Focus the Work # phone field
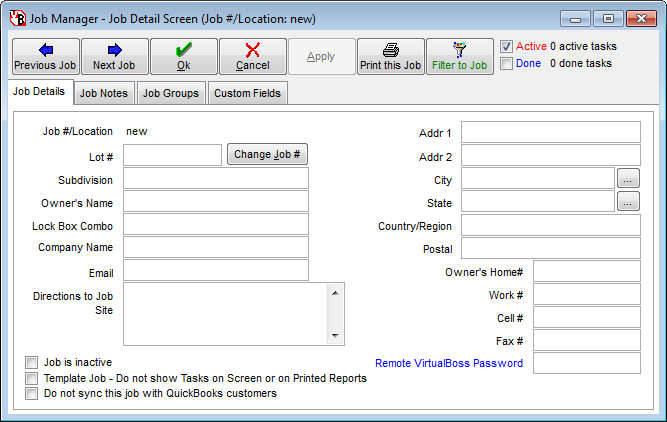Image resolution: width=667 pixels, height=422 pixels. pyautogui.click(x=587, y=294)
